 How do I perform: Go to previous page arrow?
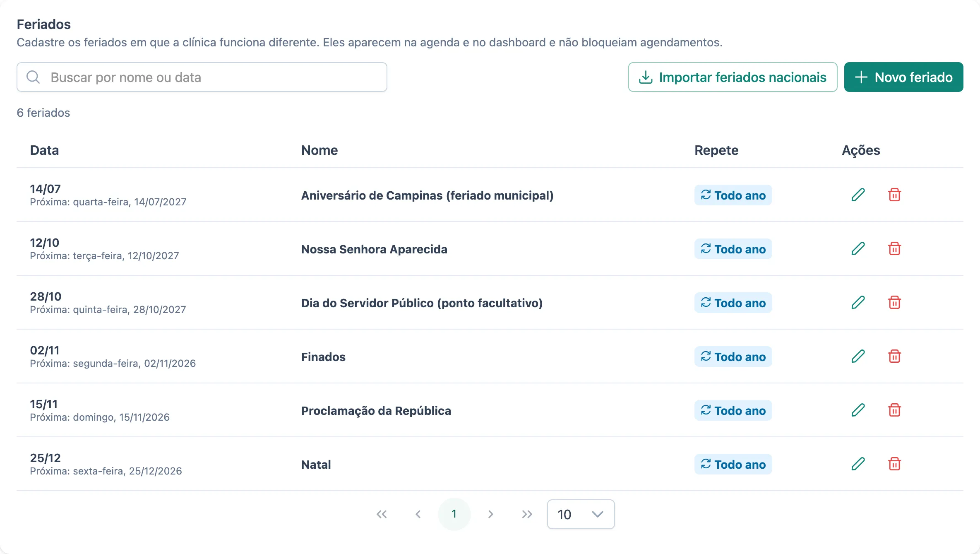tap(418, 514)
